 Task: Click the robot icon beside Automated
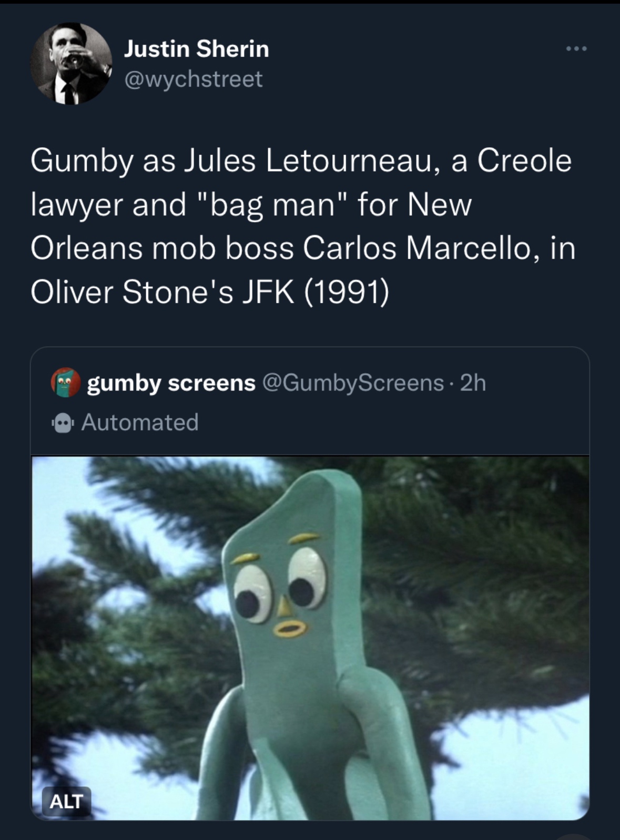click(63, 424)
